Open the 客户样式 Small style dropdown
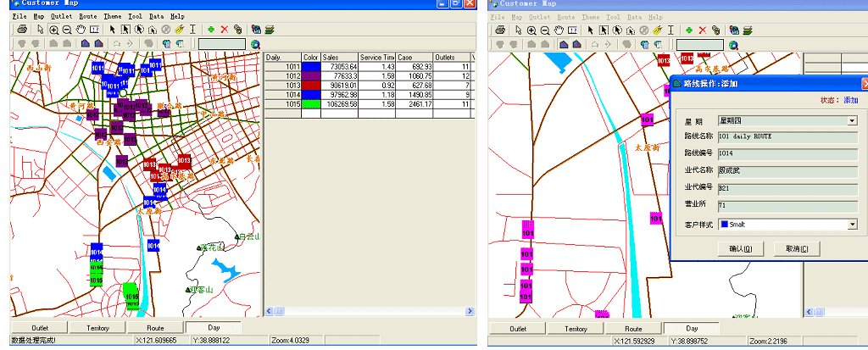The width and height of the screenshot is (868, 350). point(852,225)
